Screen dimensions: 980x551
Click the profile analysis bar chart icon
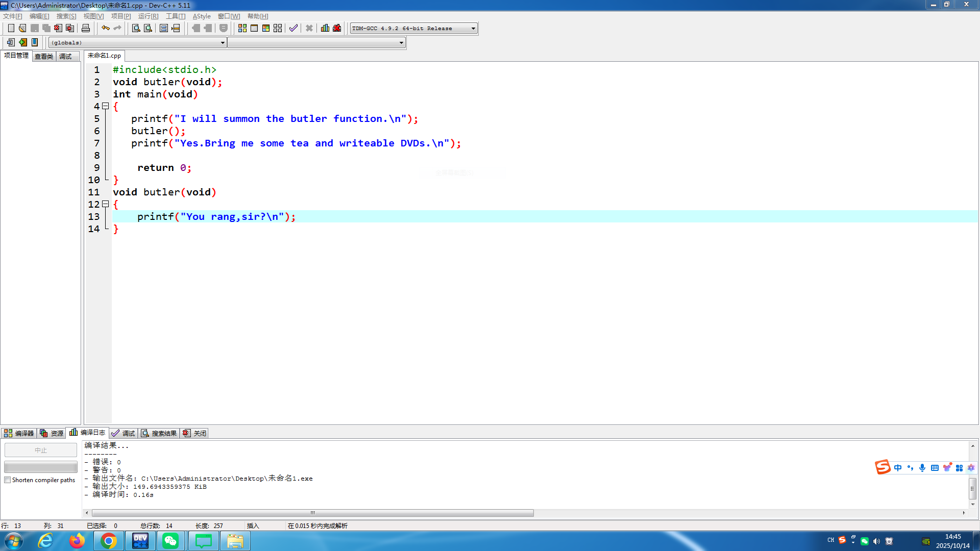point(325,28)
